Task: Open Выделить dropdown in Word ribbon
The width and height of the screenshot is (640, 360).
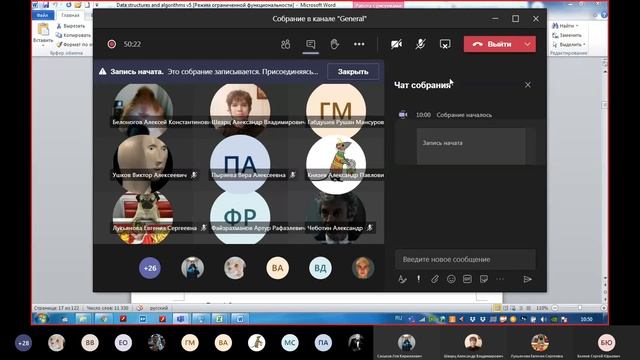Action: click(569, 44)
